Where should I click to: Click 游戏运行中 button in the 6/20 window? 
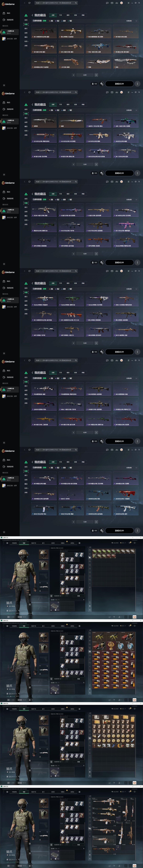click(x=119, y=441)
